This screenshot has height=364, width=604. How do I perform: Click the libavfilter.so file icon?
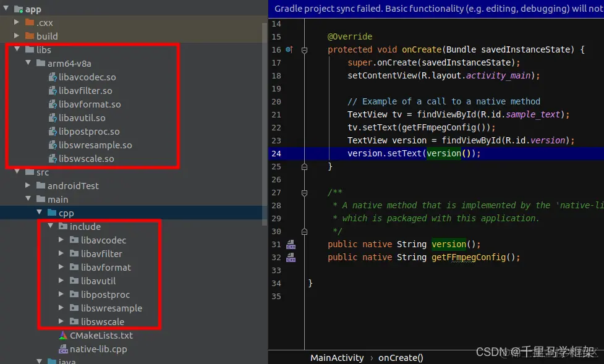(53, 90)
